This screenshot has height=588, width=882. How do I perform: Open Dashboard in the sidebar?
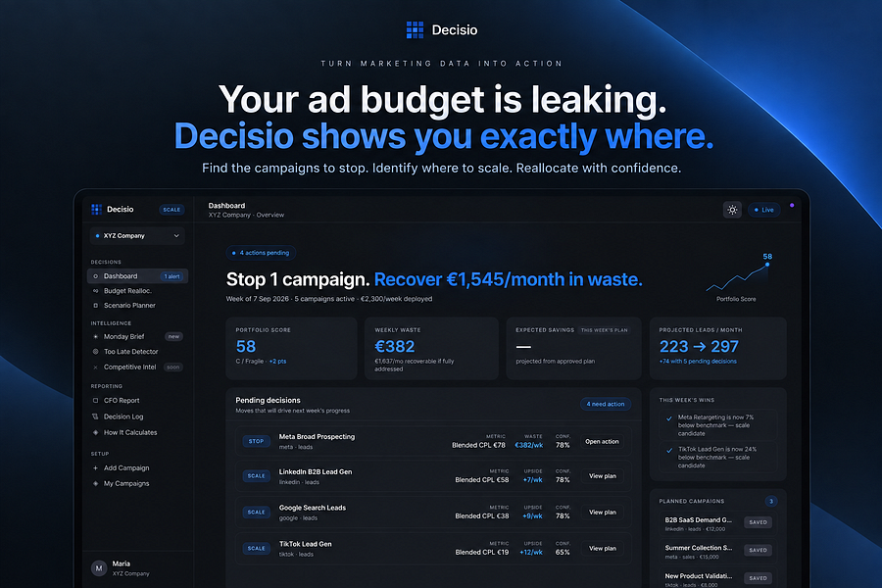pos(137,276)
